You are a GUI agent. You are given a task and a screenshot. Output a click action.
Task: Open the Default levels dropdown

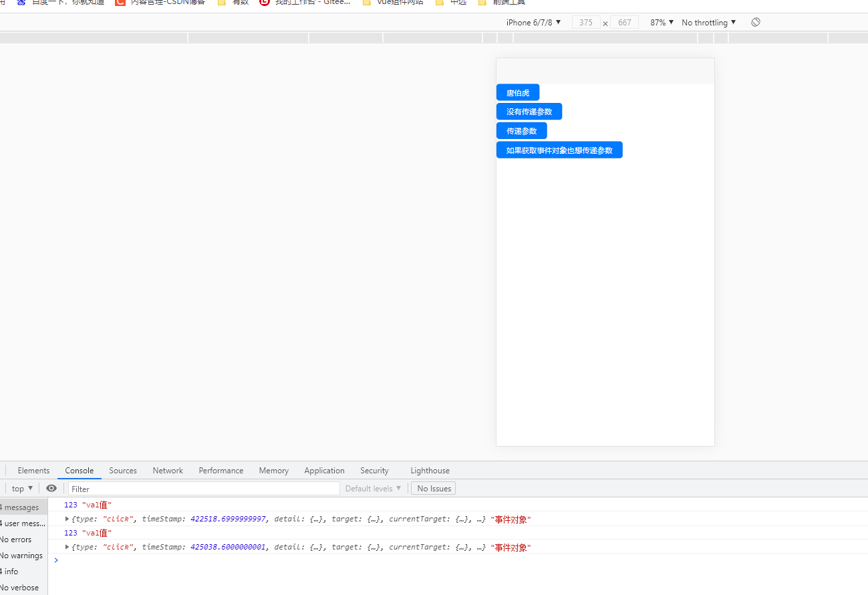374,488
